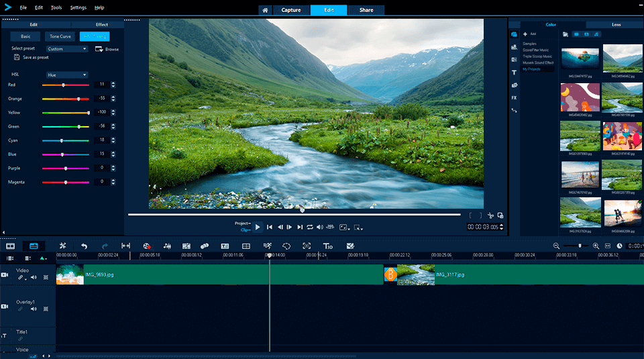
Task: Open the Title library T icon
Action: point(514,72)
